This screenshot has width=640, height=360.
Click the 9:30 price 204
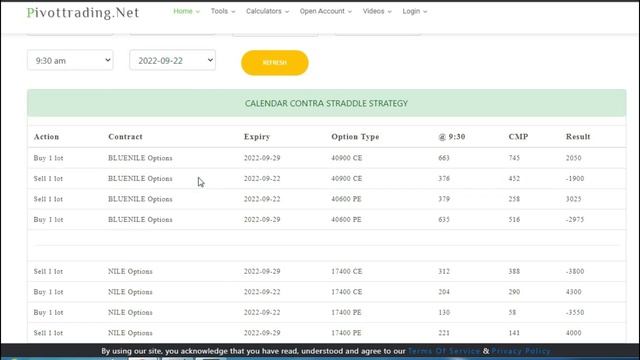tap(444, 292)
